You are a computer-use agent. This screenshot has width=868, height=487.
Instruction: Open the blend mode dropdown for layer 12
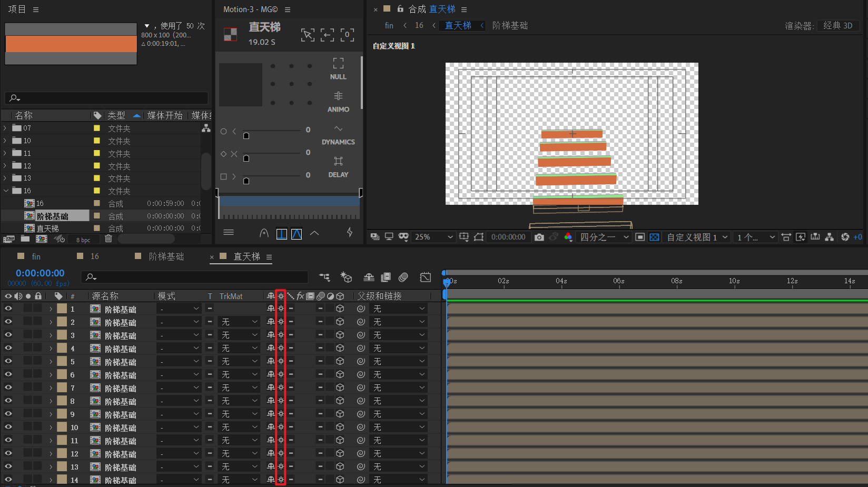tap(179, 453)
